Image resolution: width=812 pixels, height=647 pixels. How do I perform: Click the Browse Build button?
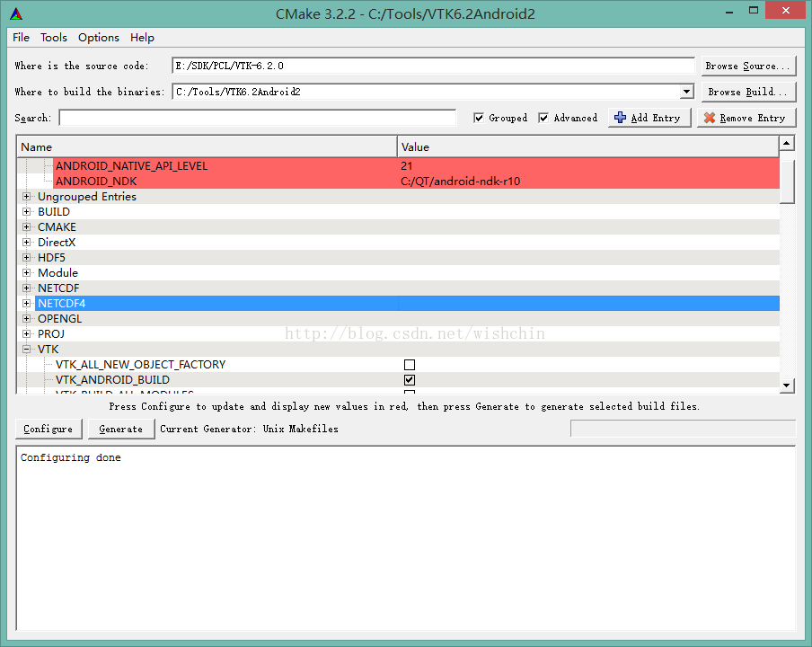click(x=748, y=92)
